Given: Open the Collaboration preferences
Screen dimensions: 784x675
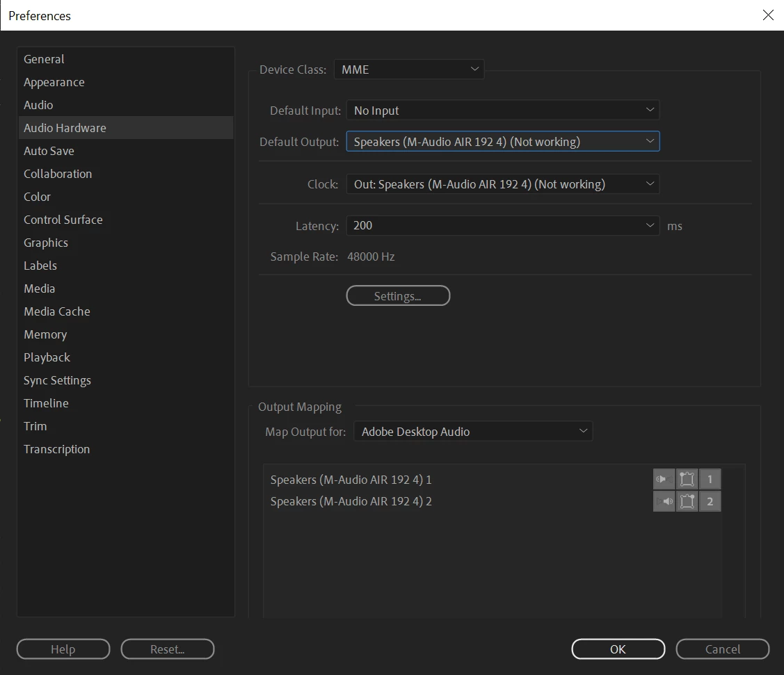Looking at the screenshot, I should [x=126, y=174].
